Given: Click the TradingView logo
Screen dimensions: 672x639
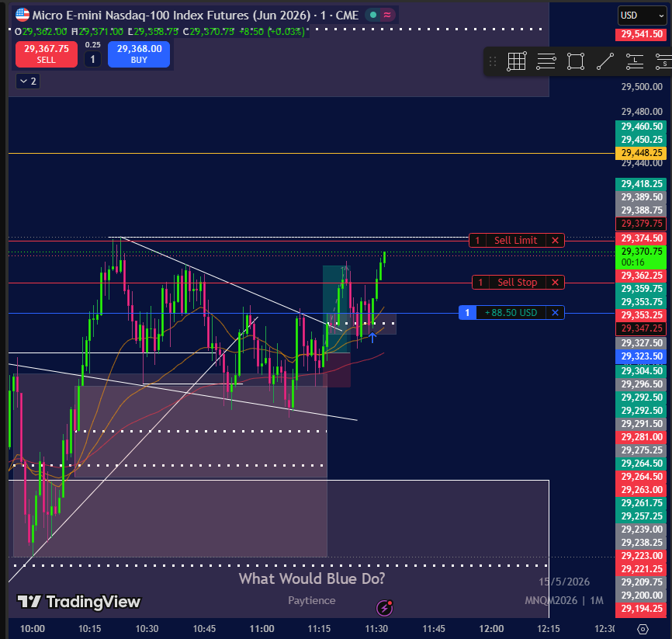Looking at the screenshot, I should pos(79,602).
